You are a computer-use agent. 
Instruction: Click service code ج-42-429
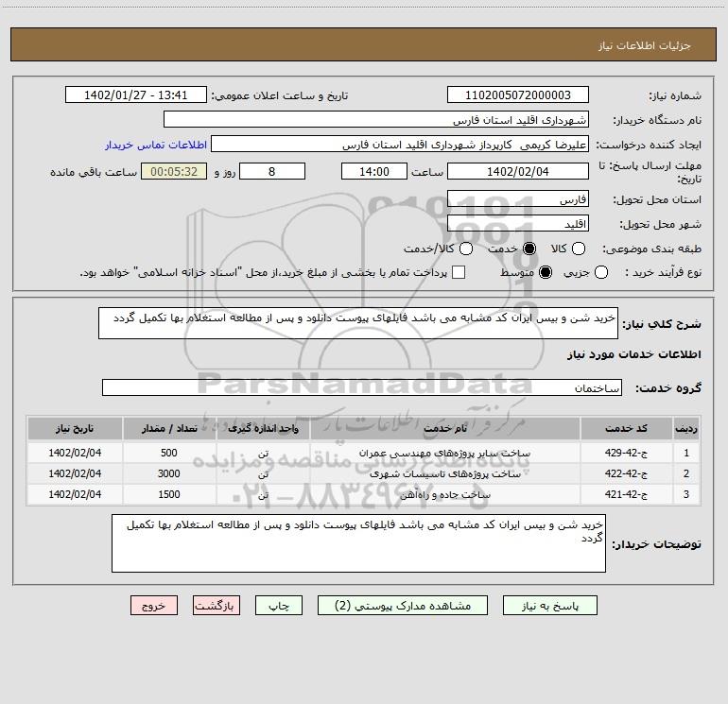(626, 453)
